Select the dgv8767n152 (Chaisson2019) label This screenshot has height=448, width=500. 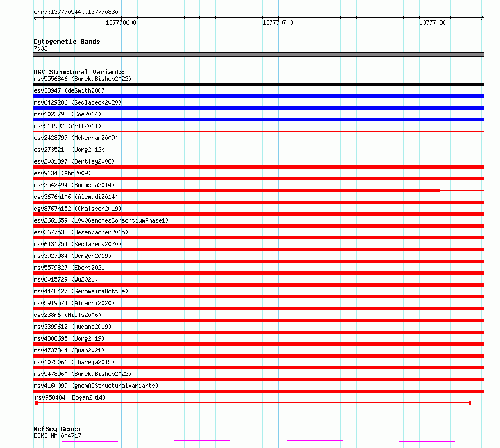(x=78, y=209)
